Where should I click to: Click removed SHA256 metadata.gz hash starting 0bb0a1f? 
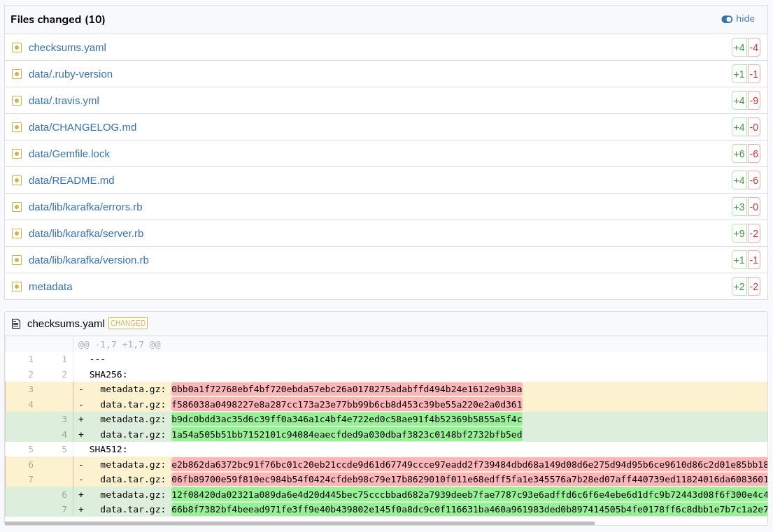tap(346, 389)
